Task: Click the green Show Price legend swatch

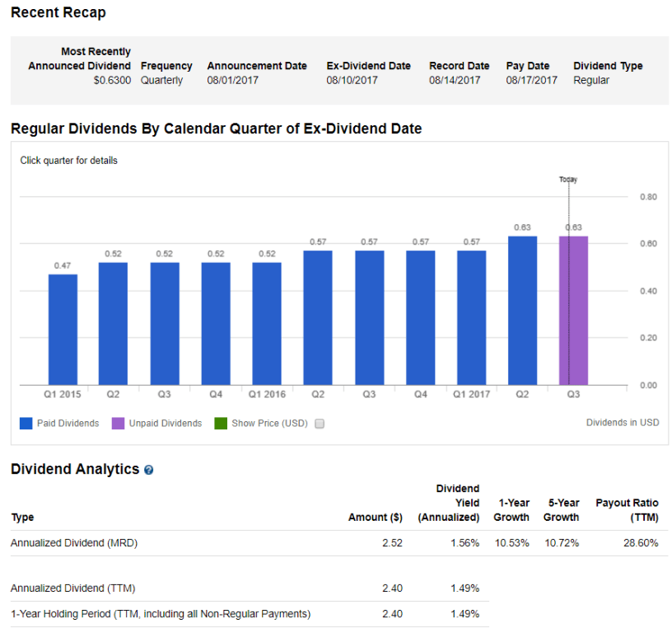Action: tap(220, 424)
